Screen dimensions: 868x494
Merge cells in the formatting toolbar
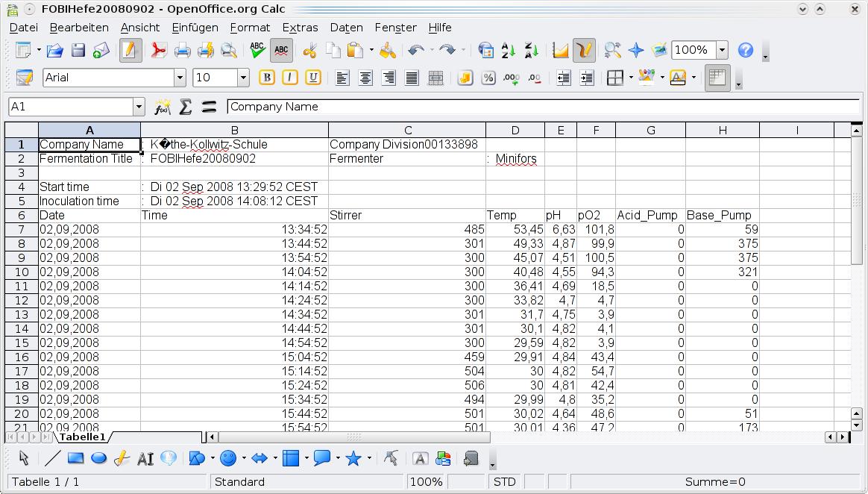tap(435, 78)
